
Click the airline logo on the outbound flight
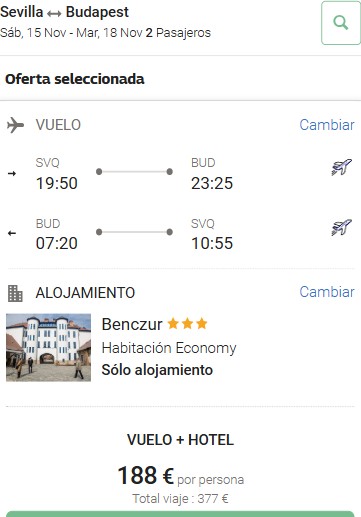342,167
